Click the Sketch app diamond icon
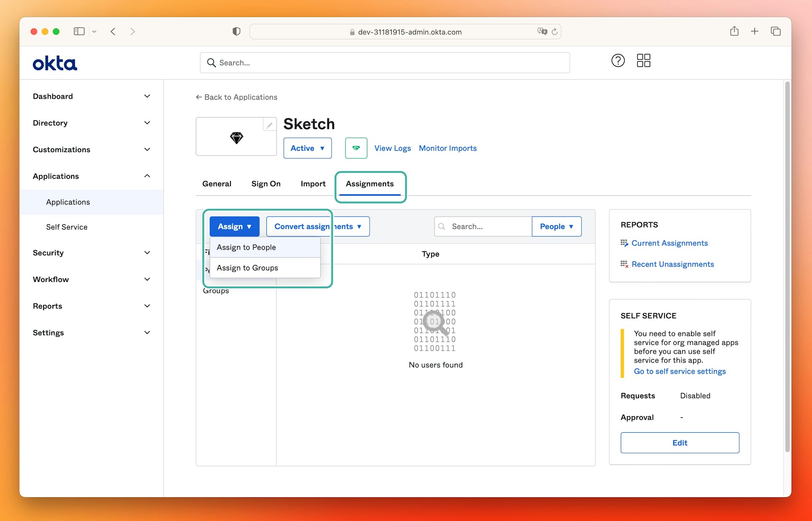This screenshot has height=521, width=812. [x=236, y=136]
